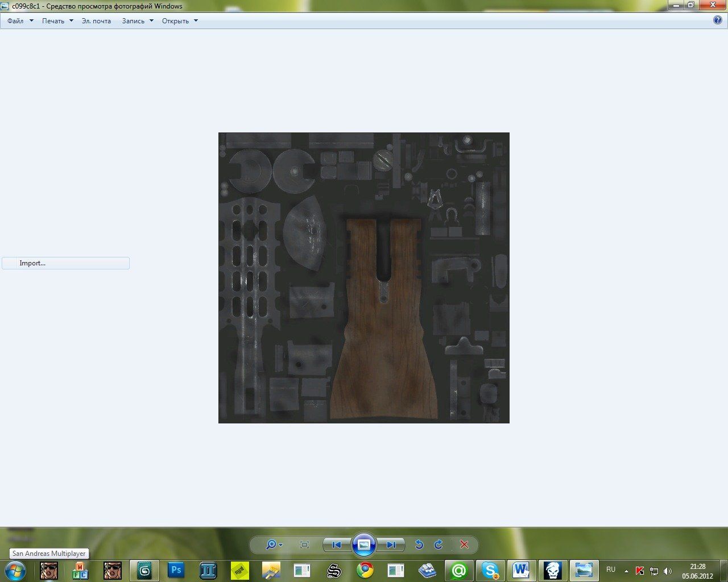
Task: Open the blue pillars taskbar icon
Action: pos(208,570)
